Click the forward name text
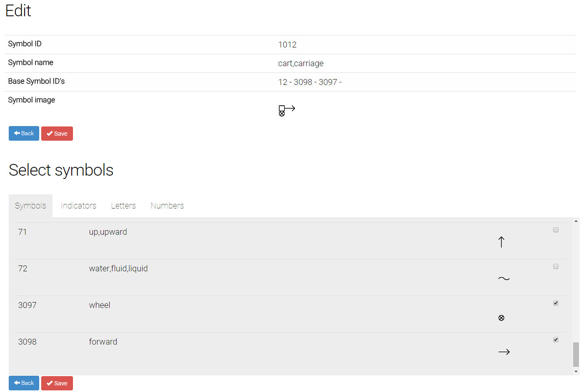Image resolution: width=580 pixels, height=392 pixels. 103,342
